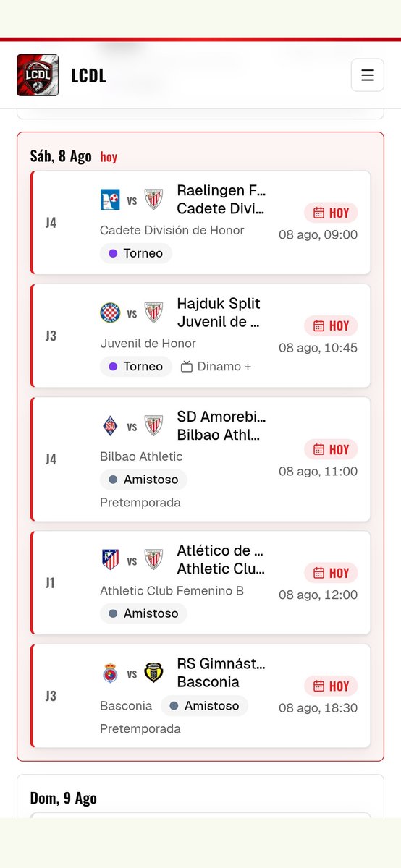Click Amistoso tag on Femenino B match

[x=143, y=613]
